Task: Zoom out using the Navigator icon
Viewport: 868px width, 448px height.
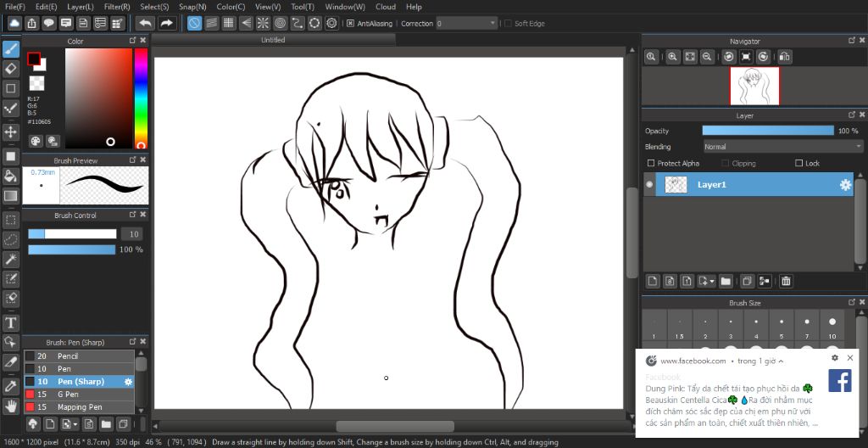Action: pos(707,57)
